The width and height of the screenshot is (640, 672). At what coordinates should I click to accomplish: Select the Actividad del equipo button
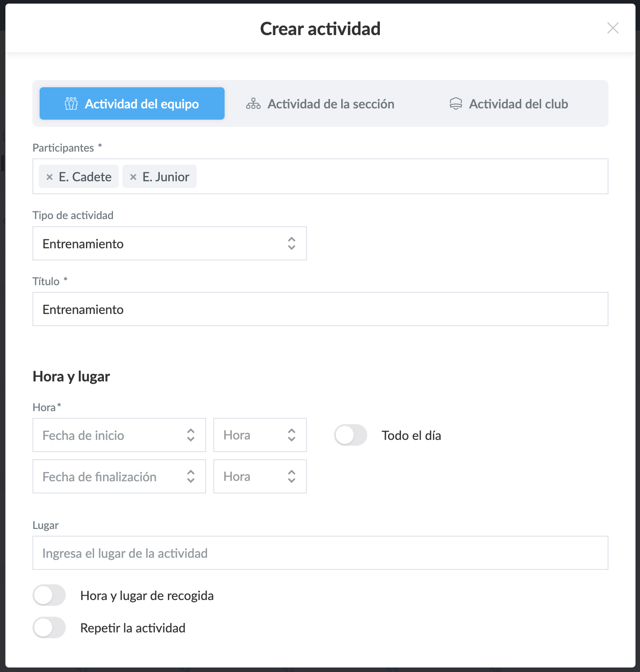(132, 103)
